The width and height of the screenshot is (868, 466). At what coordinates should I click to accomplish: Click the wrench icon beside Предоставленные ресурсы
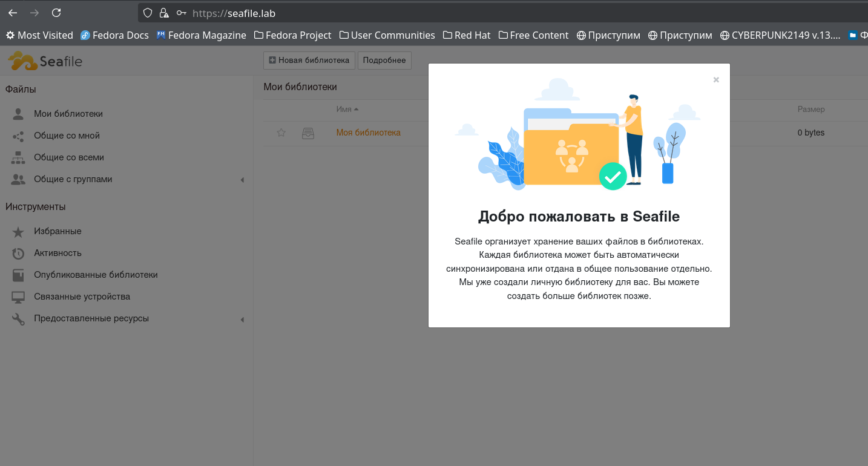18,318
